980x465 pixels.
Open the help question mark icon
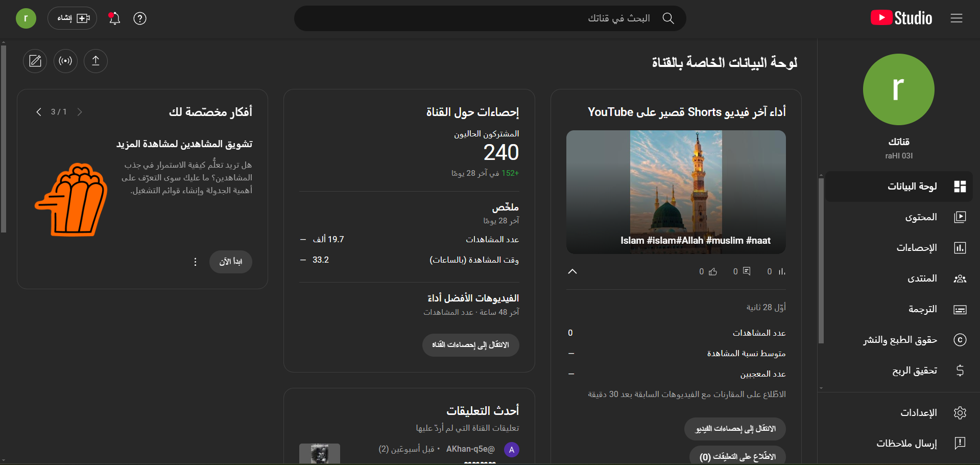140,18
